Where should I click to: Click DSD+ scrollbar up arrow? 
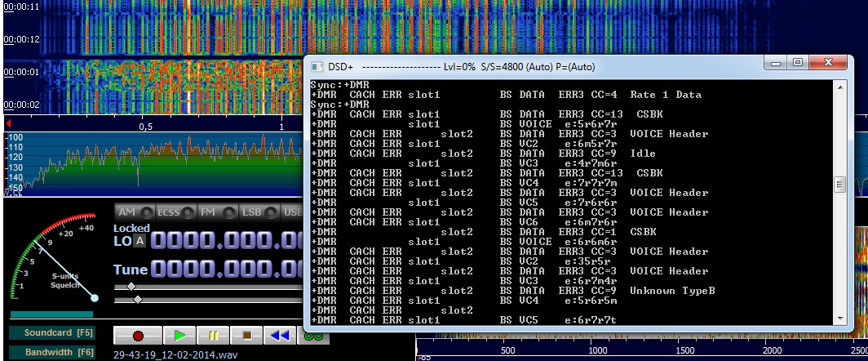point(840,87)
